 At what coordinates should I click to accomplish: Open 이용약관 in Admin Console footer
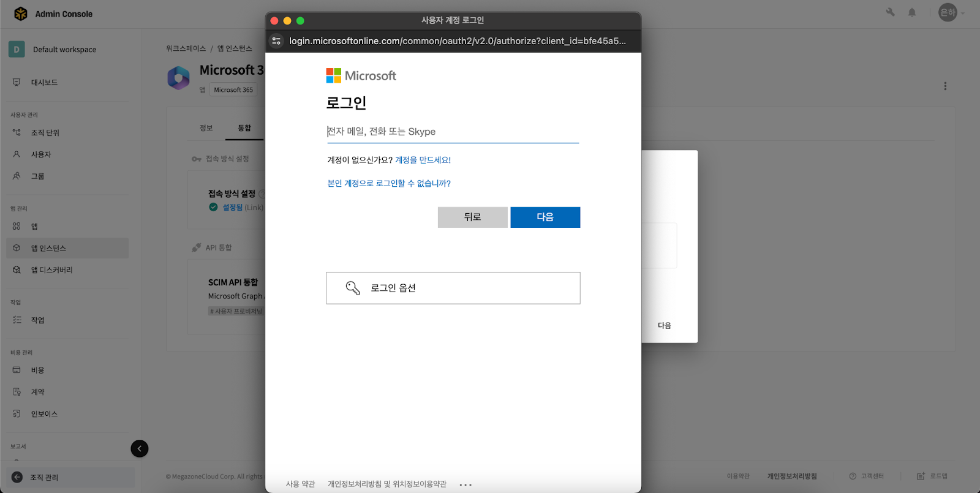tap(738, 476)
